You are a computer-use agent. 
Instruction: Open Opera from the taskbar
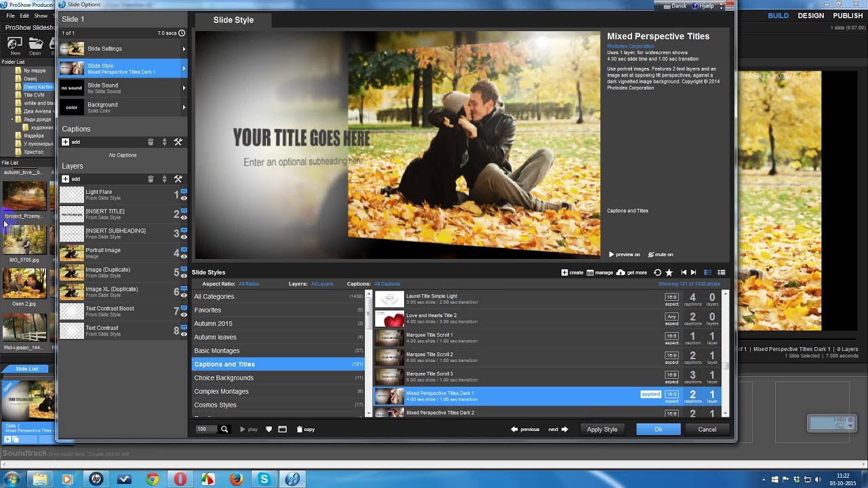[x=180, y=479]
